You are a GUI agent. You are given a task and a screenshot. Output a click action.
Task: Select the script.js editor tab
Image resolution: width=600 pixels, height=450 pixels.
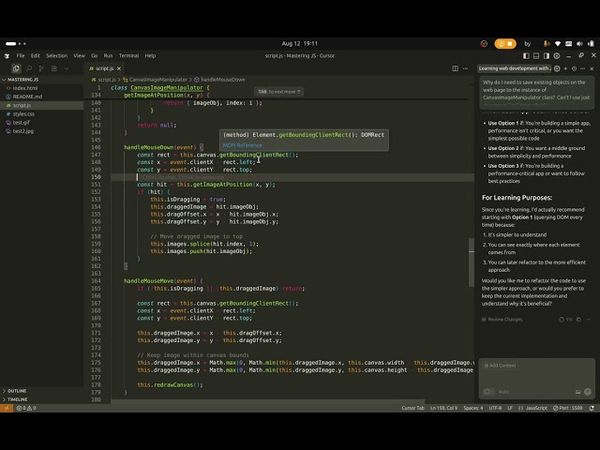105,68
